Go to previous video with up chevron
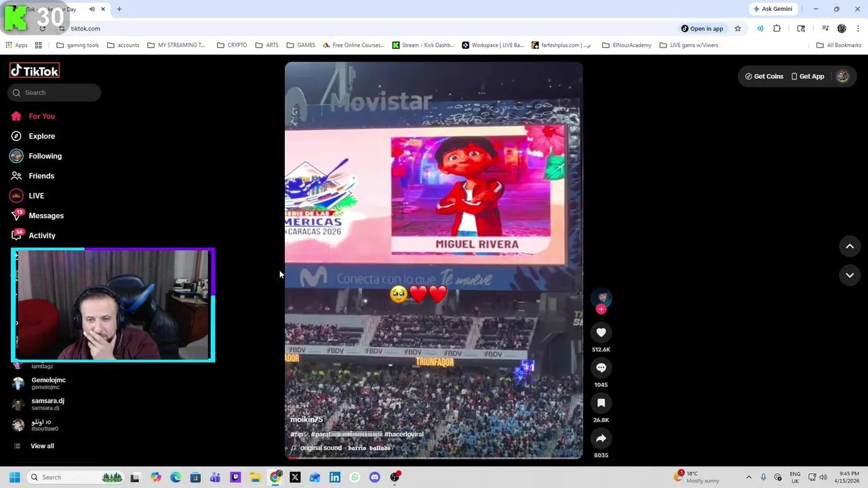The height and width of the screenshot is (488, 868). pyautogui.click(x=850, y=247)
